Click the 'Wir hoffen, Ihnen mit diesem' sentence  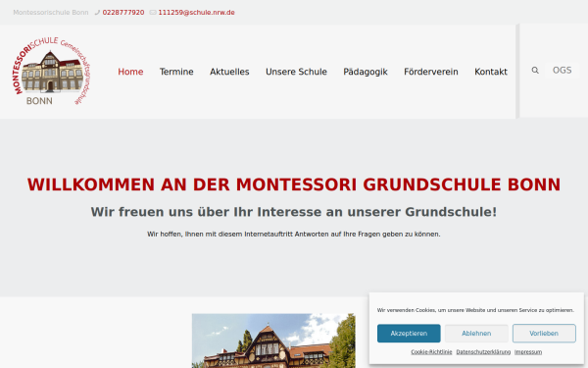(x=294, y=234)
